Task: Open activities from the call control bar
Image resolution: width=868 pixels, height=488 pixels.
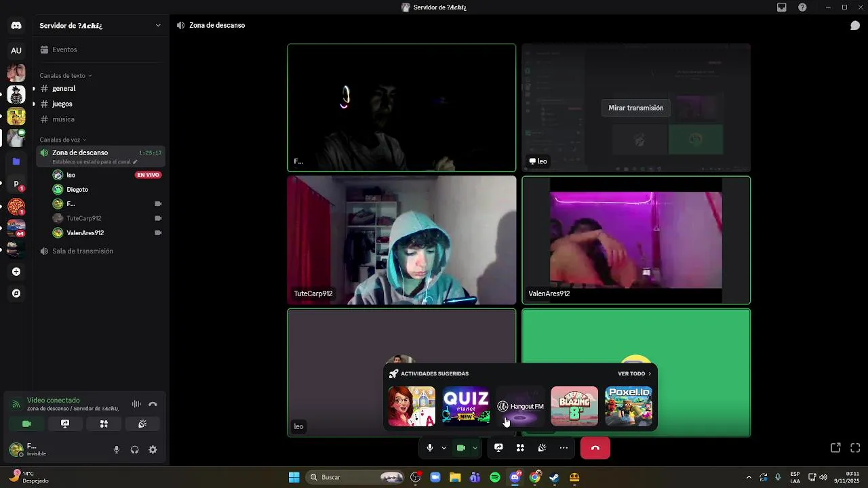Action: tap(520, 448)
